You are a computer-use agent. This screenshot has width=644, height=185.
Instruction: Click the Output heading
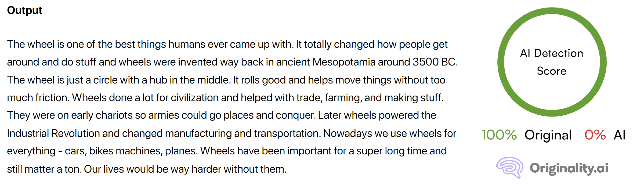click(24, 10)
